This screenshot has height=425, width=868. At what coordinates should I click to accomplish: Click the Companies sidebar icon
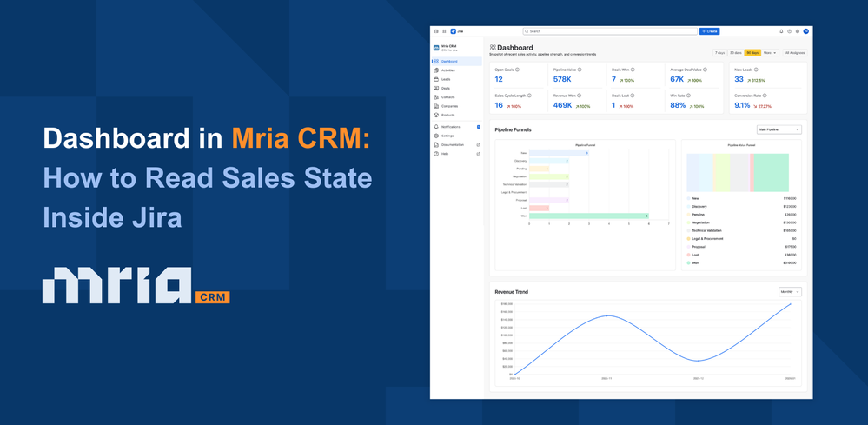(x=436, y=106)
